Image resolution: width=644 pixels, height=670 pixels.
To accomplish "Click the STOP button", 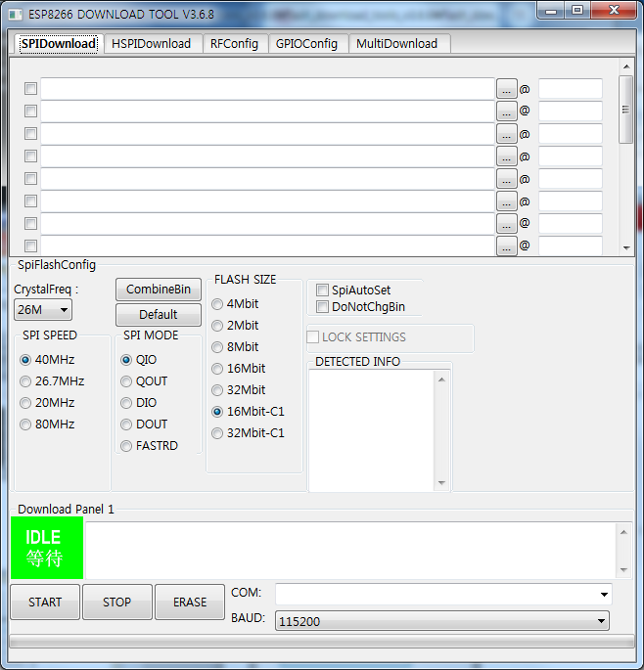I will tap(117, 603).
